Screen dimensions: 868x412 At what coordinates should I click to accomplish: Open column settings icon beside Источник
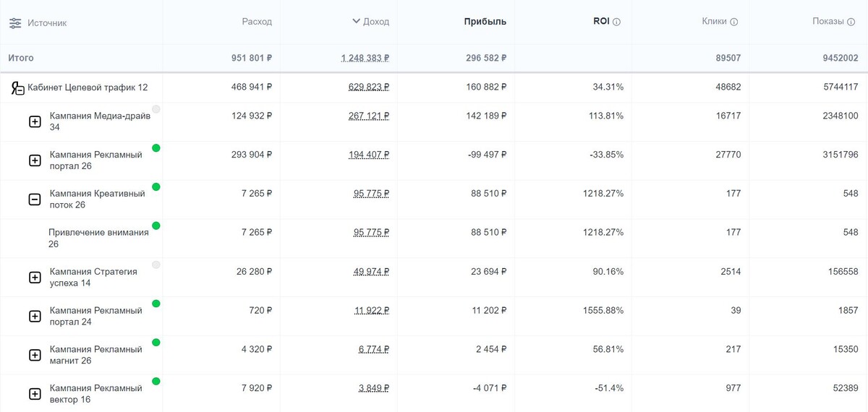15,22
